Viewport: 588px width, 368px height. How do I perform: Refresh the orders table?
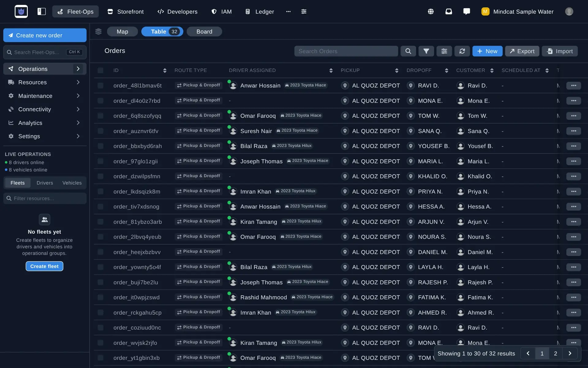[462, 51]
